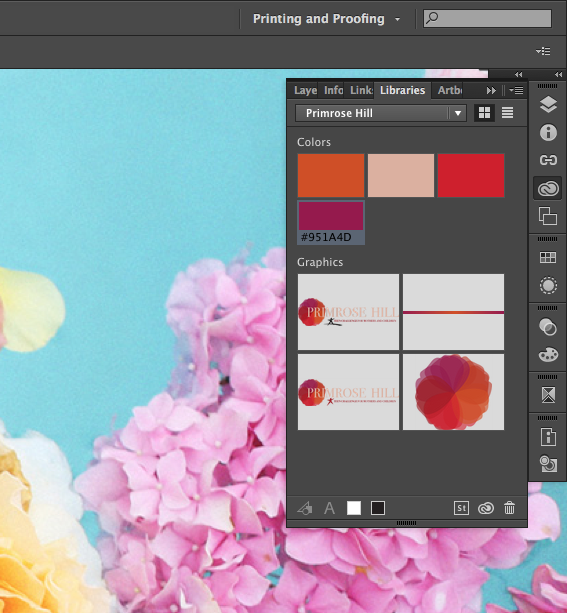Select the bright red color swatch
Viewport: 567px width, 613px height.
pyautogui.click(x=471, y=176)
